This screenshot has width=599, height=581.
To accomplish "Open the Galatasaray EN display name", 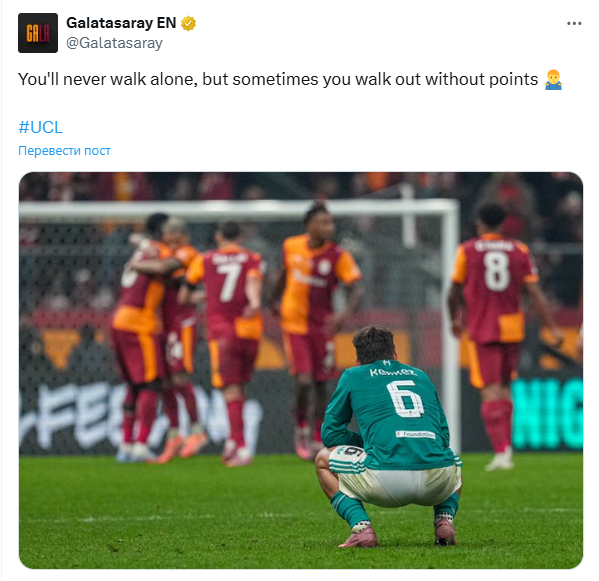I will coord(121,23).
